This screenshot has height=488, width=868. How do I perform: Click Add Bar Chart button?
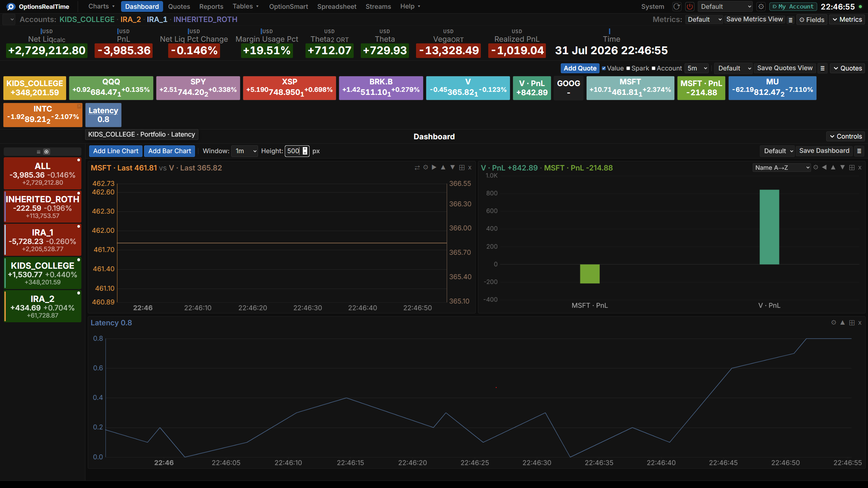[170, 151]
